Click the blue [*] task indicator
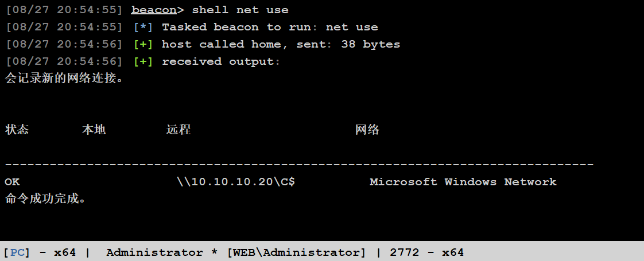This screenshot has height=261, width=644. click(143, 27)
